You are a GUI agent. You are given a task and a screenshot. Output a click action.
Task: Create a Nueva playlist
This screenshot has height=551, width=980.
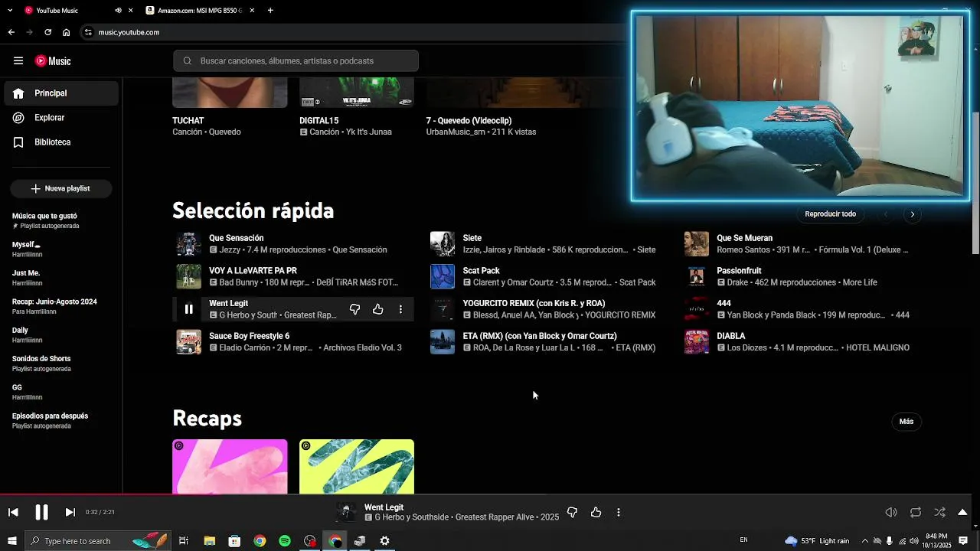(x=60, y=188)
